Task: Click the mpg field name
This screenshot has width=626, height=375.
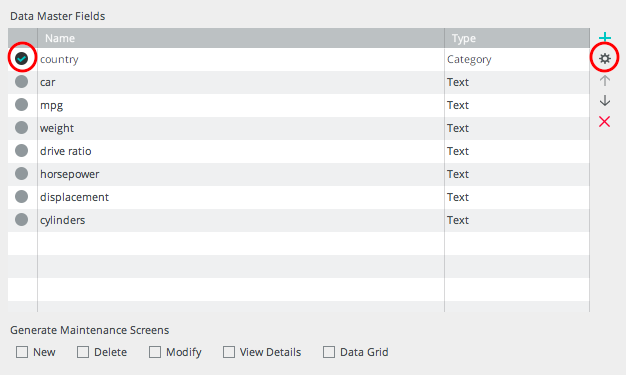Action: 52,106
